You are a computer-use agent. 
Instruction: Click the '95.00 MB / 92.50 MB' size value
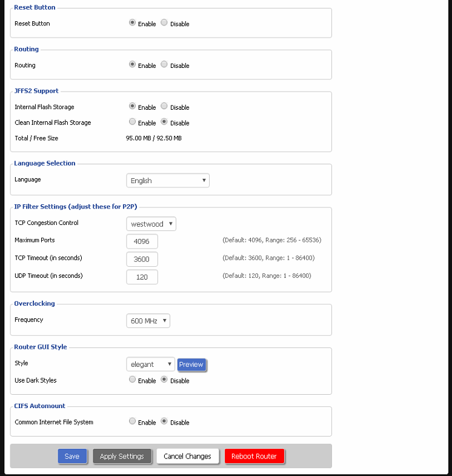point(154,138)
